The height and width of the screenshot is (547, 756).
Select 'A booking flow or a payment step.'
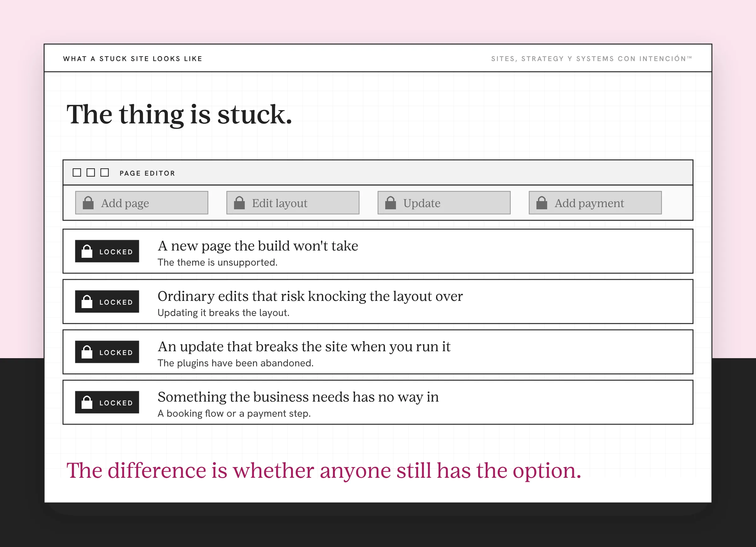pyautogui.click(x=234, y=414)
